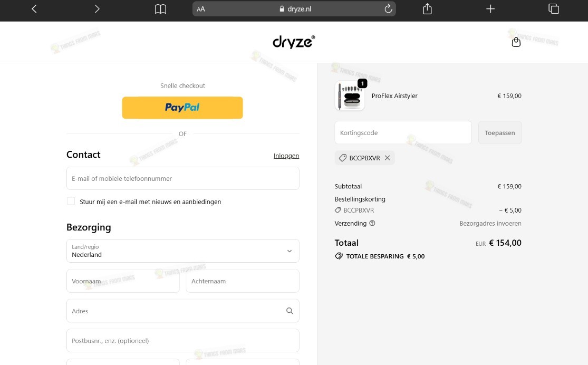Open a new tab with plus icon

pyautogui.click(x=490, y=8)
